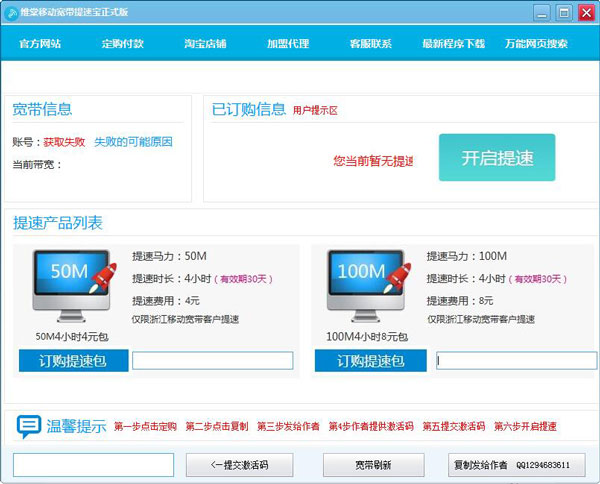
Task: Focus the activation code input field at bottom
Action: (x=93, y=465)
